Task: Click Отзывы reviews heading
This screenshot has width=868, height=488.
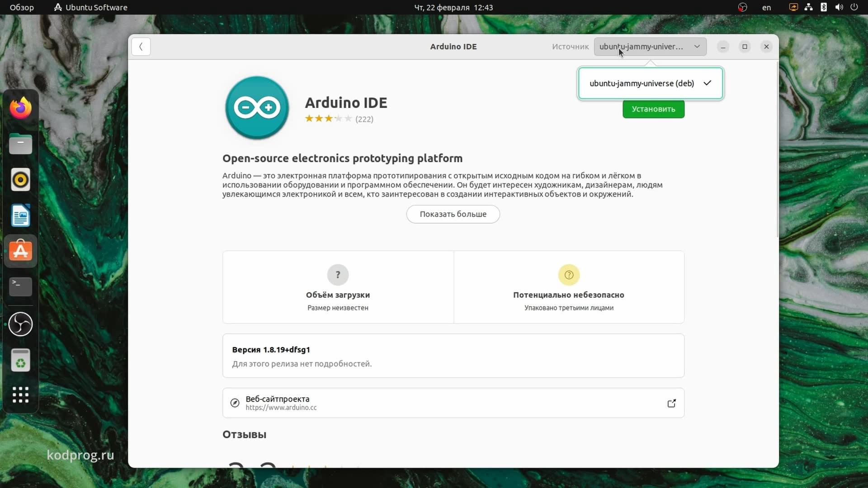Action: [x=244, y=435]
